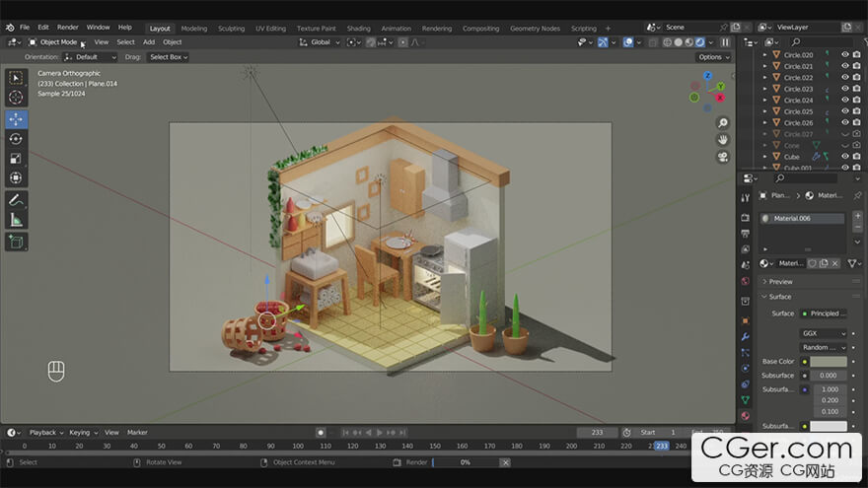Image resolution: width=868 pixels, height=488 pixels.
Task: Switch to the Shading workspace tab
Action: 359,29
